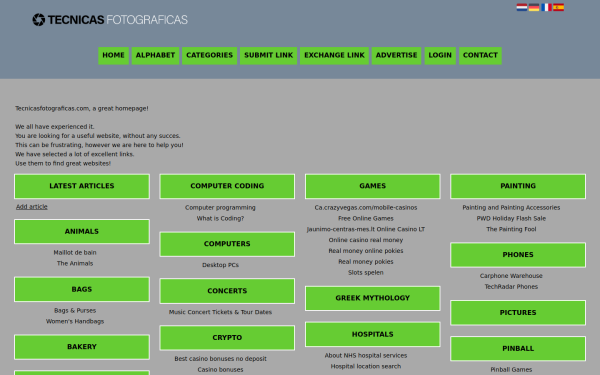The height and width of the screenshot is (375, 600).
Task: Open The Painting Fool link
Action: point(511,229)
